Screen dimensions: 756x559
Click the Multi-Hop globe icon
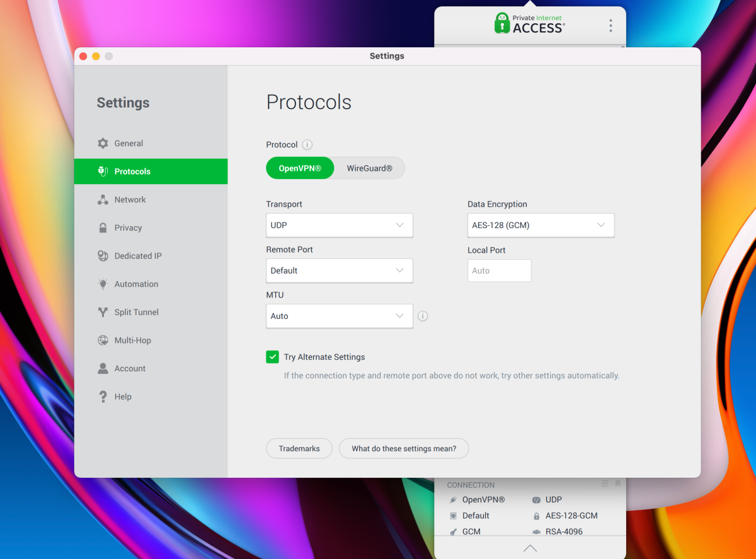click(103, 340)
